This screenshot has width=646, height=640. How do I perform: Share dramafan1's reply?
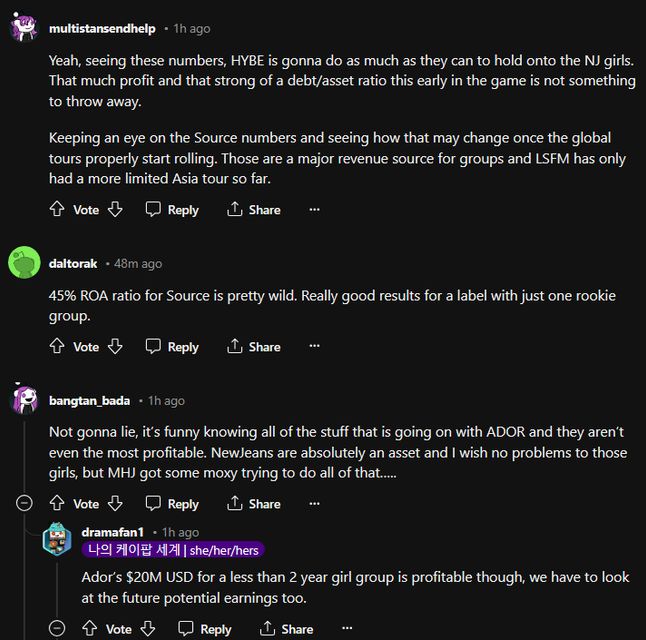click(x=287, y=629)
